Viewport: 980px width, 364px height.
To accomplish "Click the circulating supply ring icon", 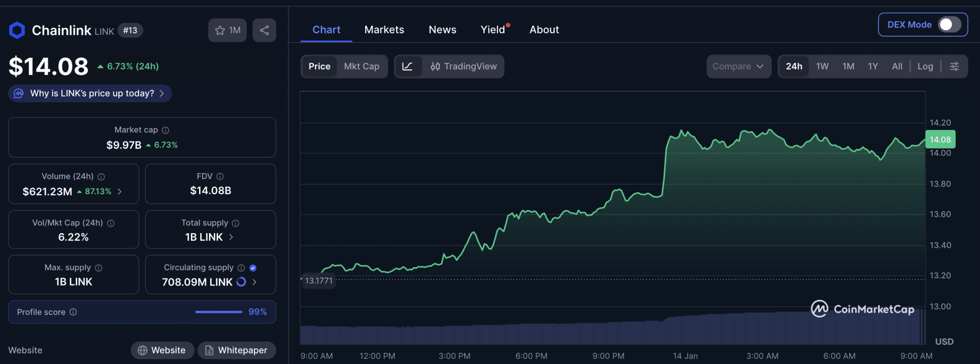I will pyautogui.click(x=242, y=282).
